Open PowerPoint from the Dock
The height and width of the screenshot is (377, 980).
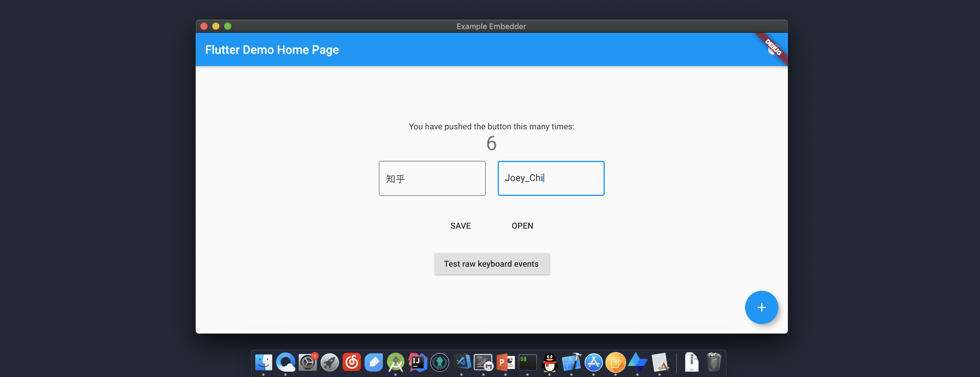tap(505, 362)
